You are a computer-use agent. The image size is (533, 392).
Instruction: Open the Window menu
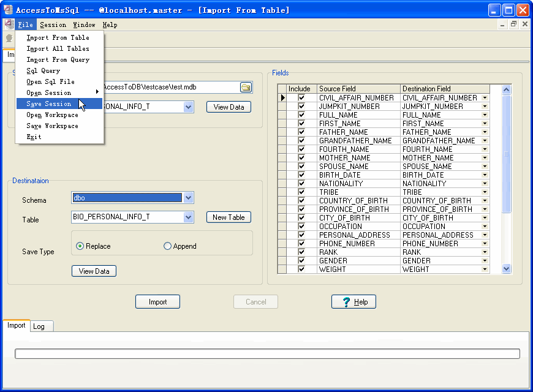pyautogui.click(x=84, y=25)
